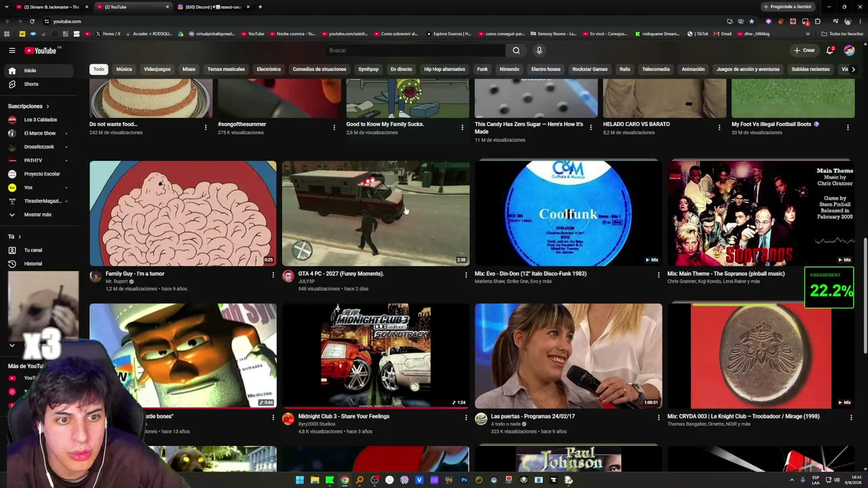Expand the Tú section chevron
868x488 pixels.
tap(19, 237)
